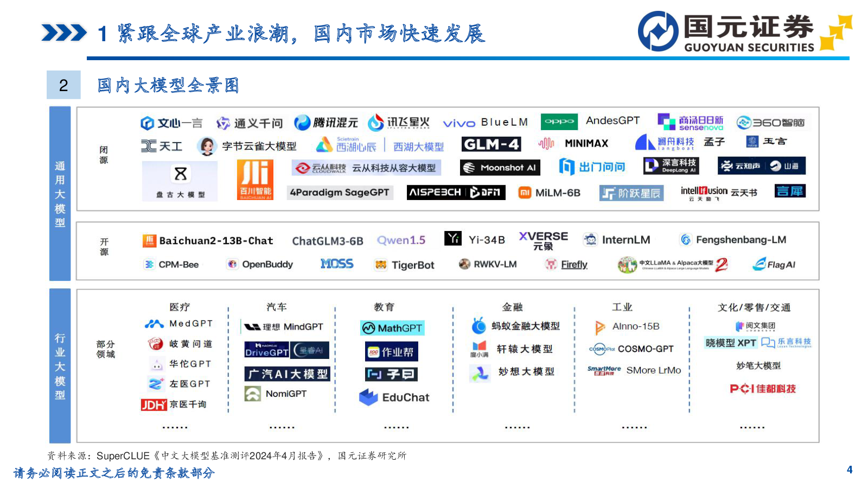Click the Guoyuan Securities logo emblem
The width and height of the screenshot is (868, 488).
tap(658, 31)
